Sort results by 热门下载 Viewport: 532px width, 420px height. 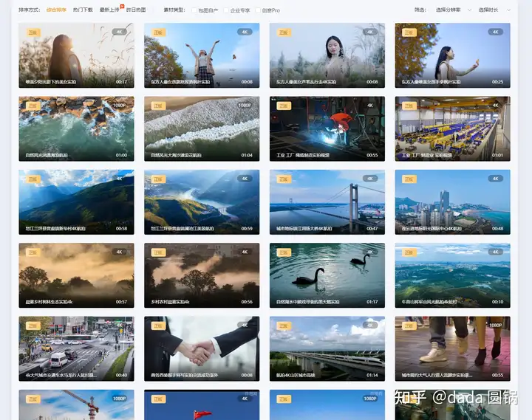pos(83,10)
